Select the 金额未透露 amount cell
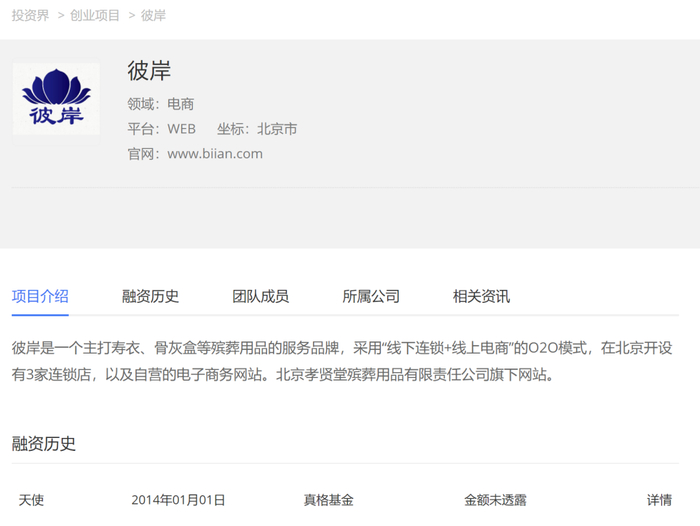The width and height of the screenshot is (700, 526). pos(495,500)
